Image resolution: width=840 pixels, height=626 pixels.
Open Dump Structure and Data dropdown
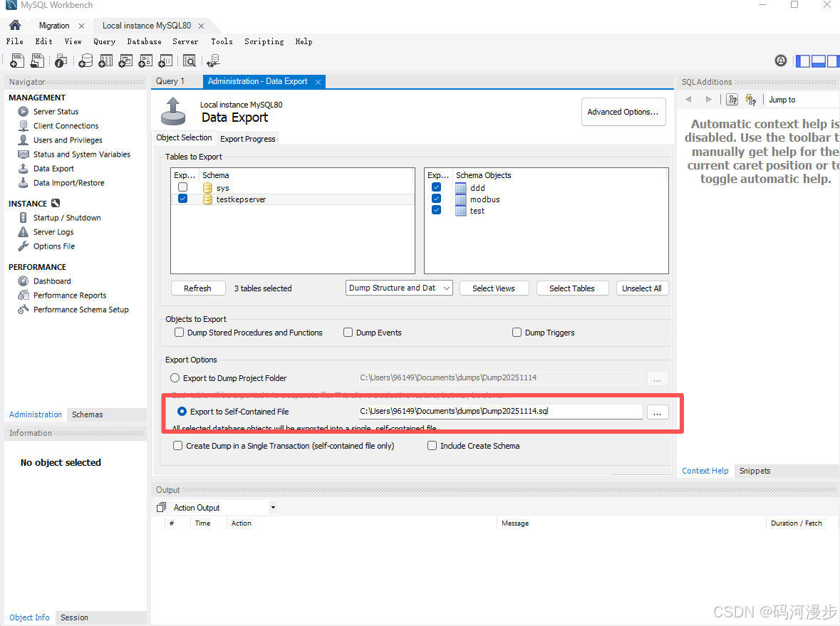(x=399, y=288)
